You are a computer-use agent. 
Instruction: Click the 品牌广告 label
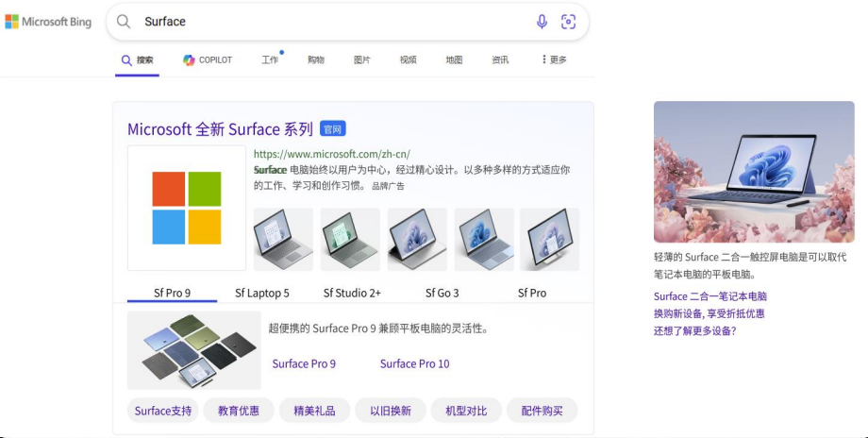tap(388, 186)
